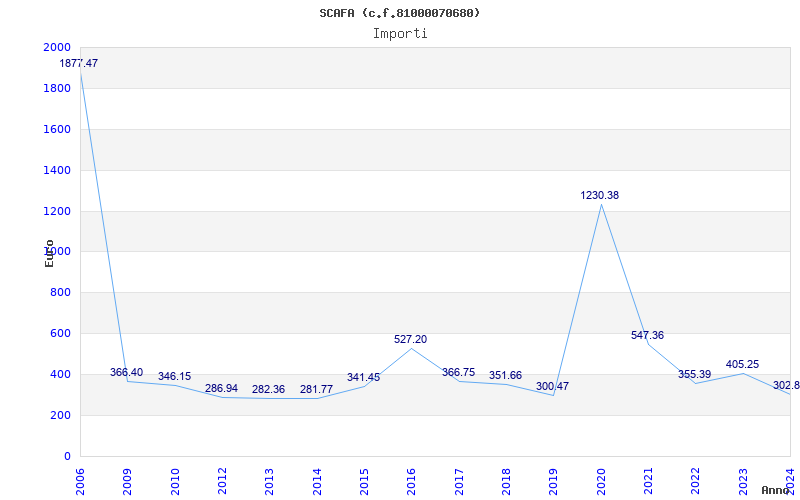Click the 547.36 data label
The image size is (800, 500).
[647, 335]
